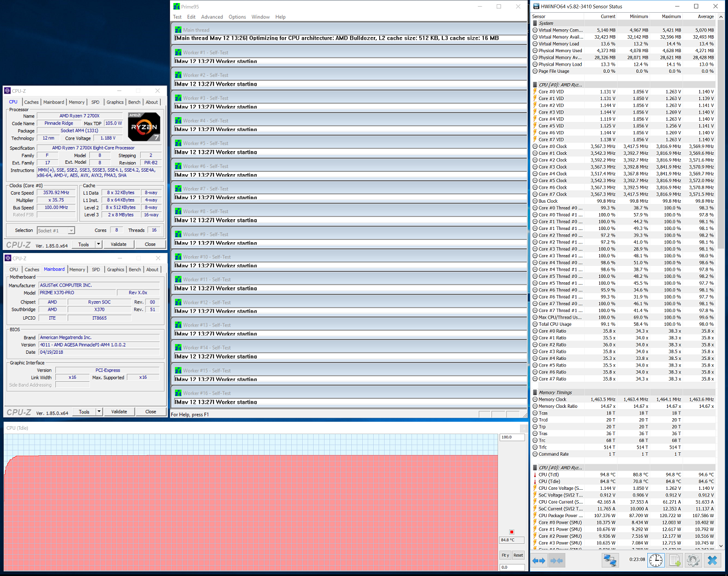Image resolution: width=728 pixels, height=576 pixels.
Task: Open the Options menu in Prime95
Action: (x=237, y=17)
